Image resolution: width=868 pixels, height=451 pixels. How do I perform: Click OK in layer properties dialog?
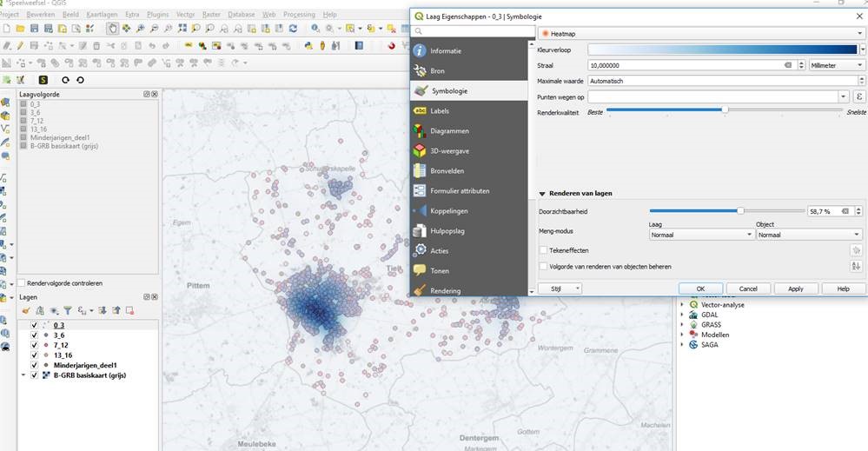click(x=701, y=289)
